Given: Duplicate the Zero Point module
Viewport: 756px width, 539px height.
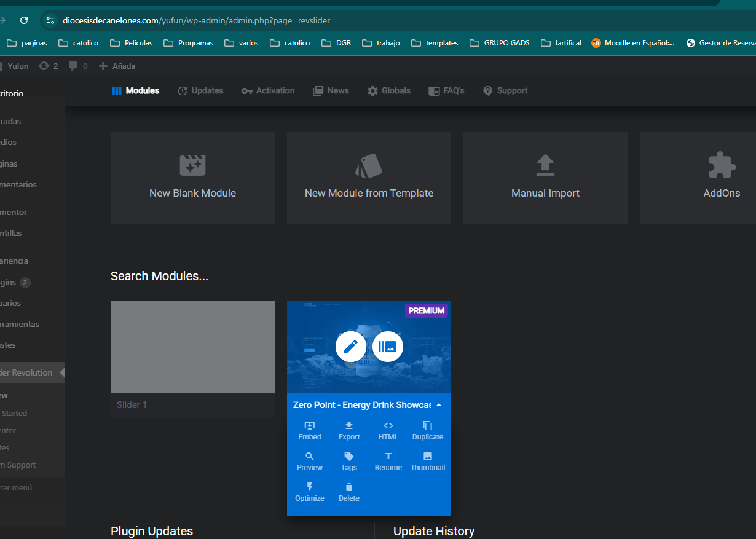Looking at the screenshot, I should (x=428, y=431).
